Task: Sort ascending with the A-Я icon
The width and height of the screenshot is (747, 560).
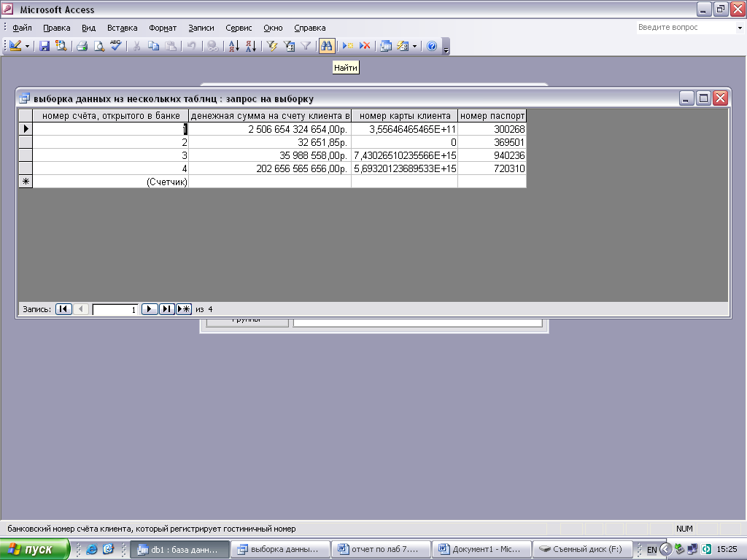Action: (234, 46)
